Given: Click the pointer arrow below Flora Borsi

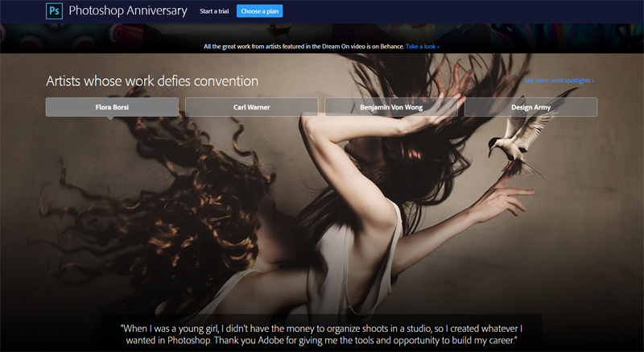Looking at the screenshot, I should (110, 119).
